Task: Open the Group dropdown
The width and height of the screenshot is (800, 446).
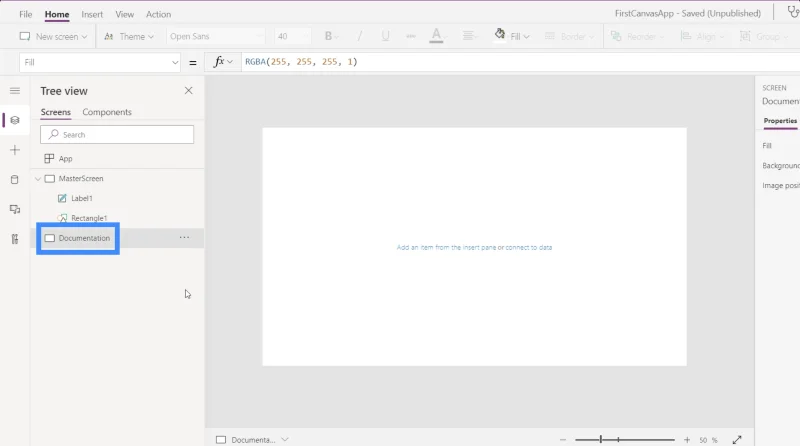Action: point(763,36)
